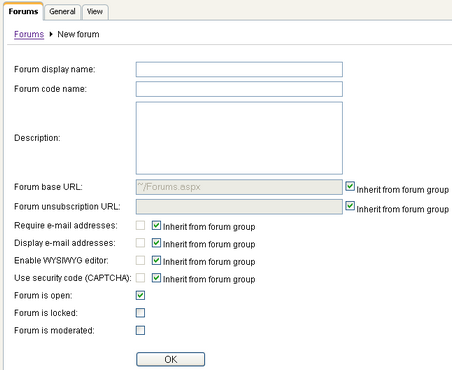Uncheck the Forum is open checkbox

coord(140,295)
